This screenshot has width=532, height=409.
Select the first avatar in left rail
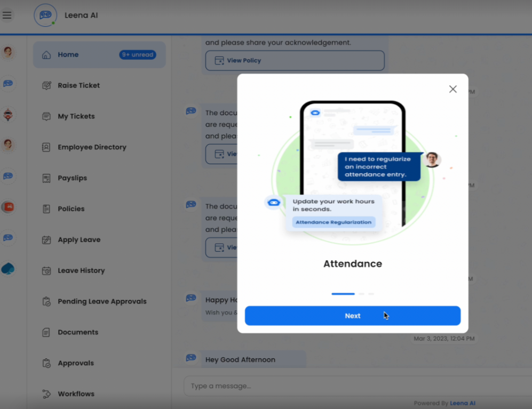(x=8, y=52)
